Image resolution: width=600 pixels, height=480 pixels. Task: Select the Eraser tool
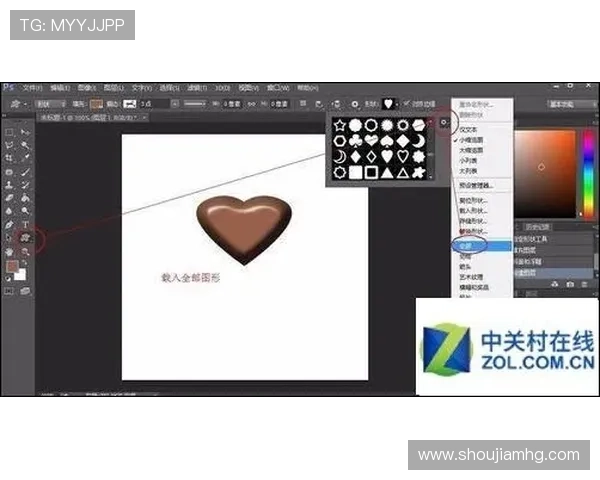(9, 198)
